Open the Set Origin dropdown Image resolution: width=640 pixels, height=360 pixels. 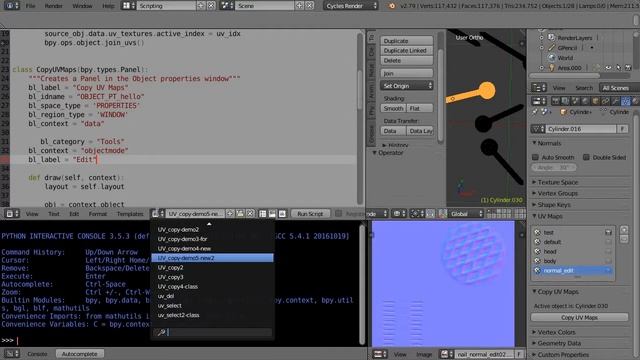click(407, 86)
